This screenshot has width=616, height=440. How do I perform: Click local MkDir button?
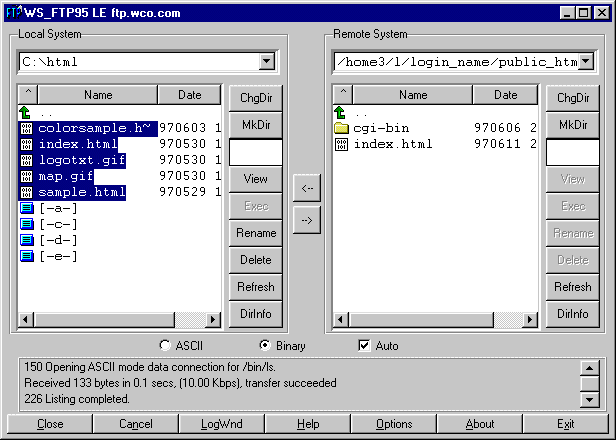click(256, 125)
